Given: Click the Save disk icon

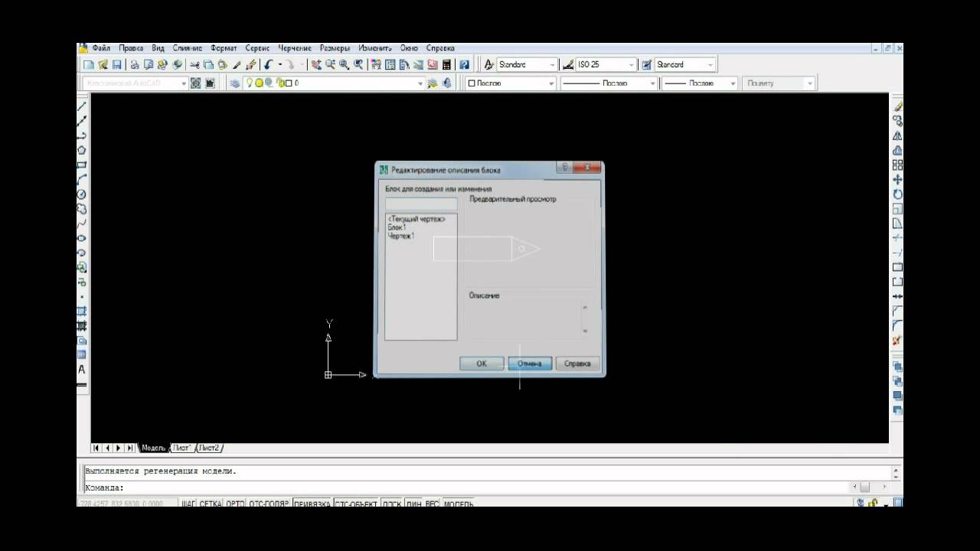Looking at the screenshot, I should pos(116,65).
